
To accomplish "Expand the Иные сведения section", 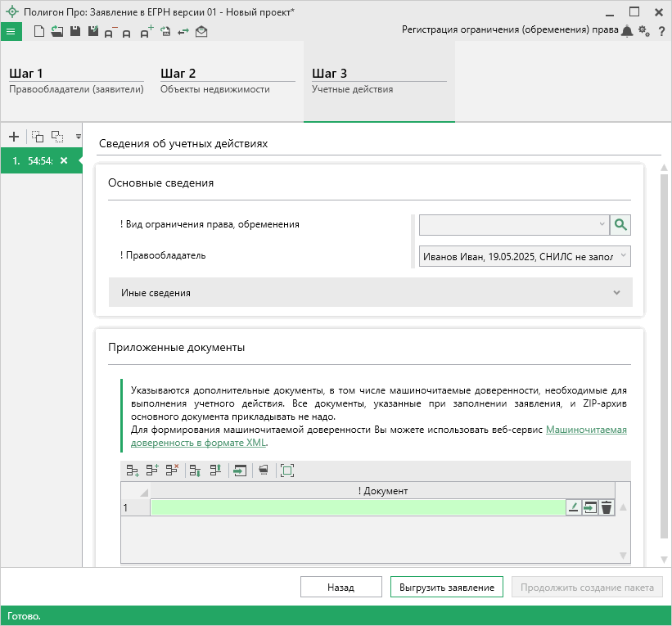I will pos(370,292).
